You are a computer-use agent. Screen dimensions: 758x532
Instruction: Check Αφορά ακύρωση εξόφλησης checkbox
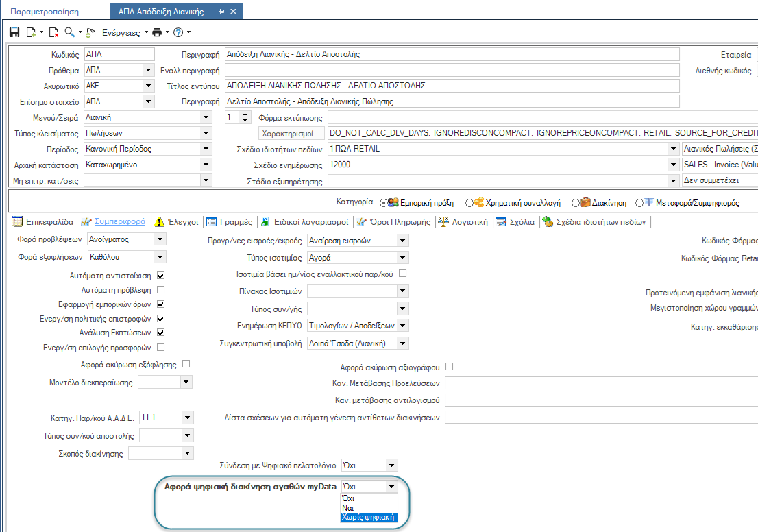186,364
